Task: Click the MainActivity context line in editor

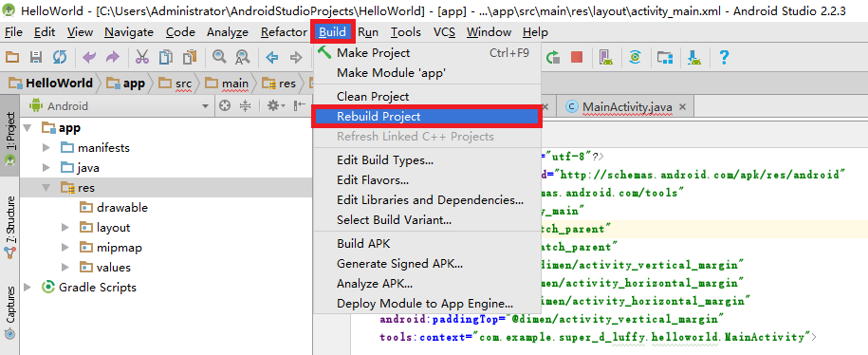Action: [x=598, y=337]
